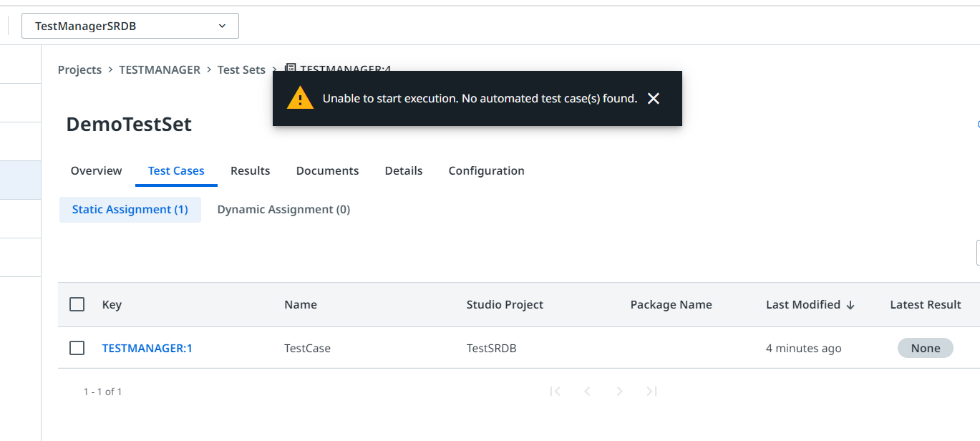Go to Test Sets via breadcrumb
The image size is (980, 441).
[x=241, y=70]
